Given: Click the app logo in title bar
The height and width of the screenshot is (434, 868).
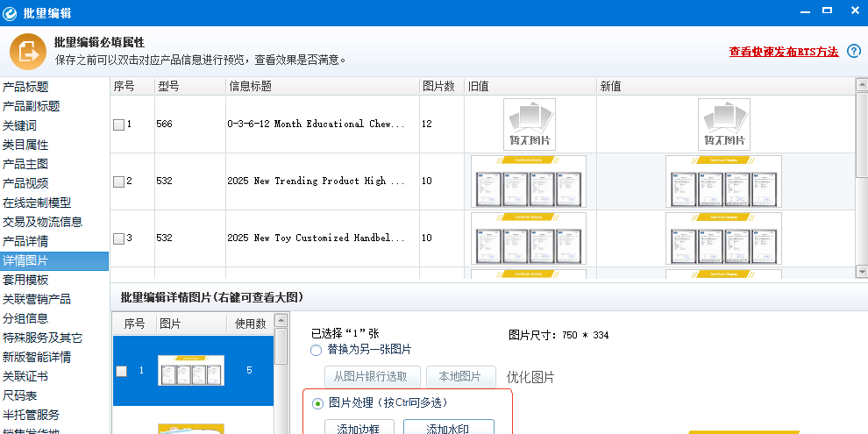Looking at the screenshot, I should pyautogui.click(x=10, y=12).
